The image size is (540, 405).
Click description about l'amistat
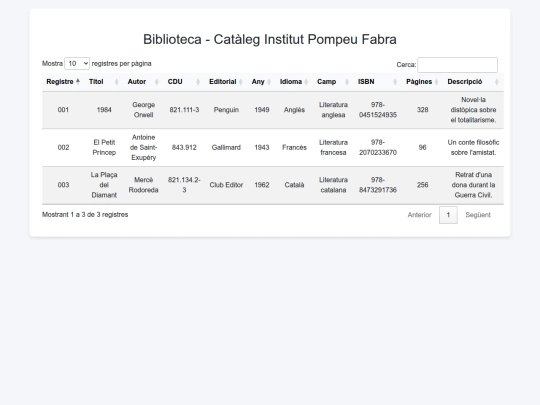[x=473, y=147]
